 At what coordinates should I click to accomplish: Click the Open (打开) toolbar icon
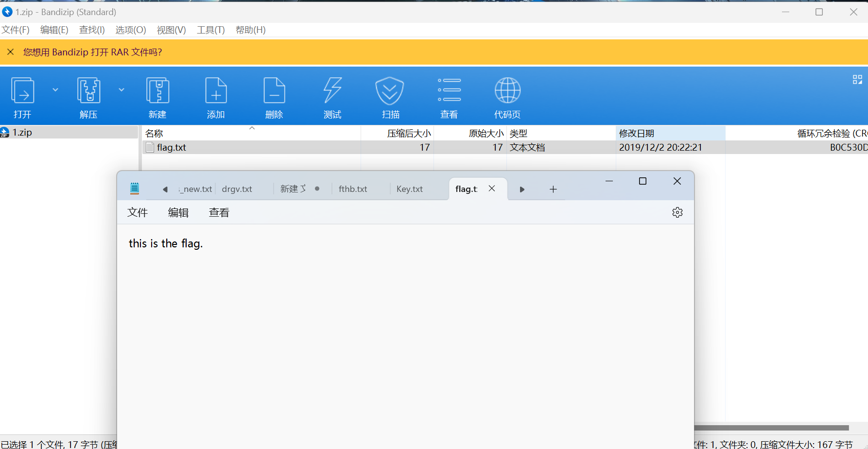tap(22, 91)
